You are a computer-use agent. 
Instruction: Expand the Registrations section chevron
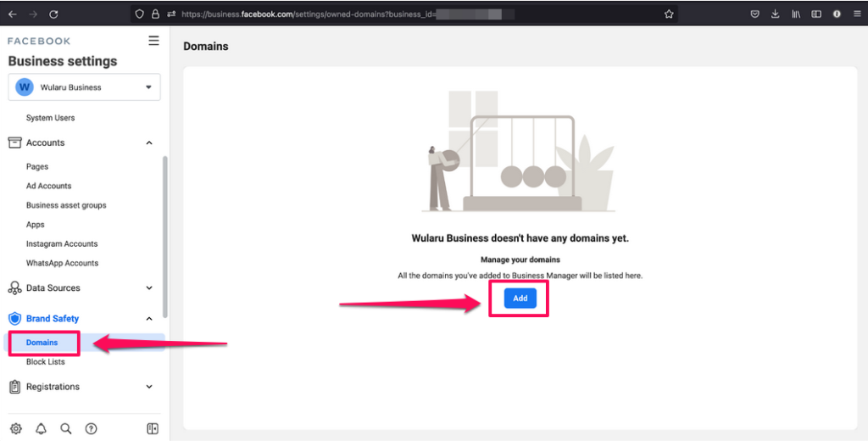pos(149,387)
